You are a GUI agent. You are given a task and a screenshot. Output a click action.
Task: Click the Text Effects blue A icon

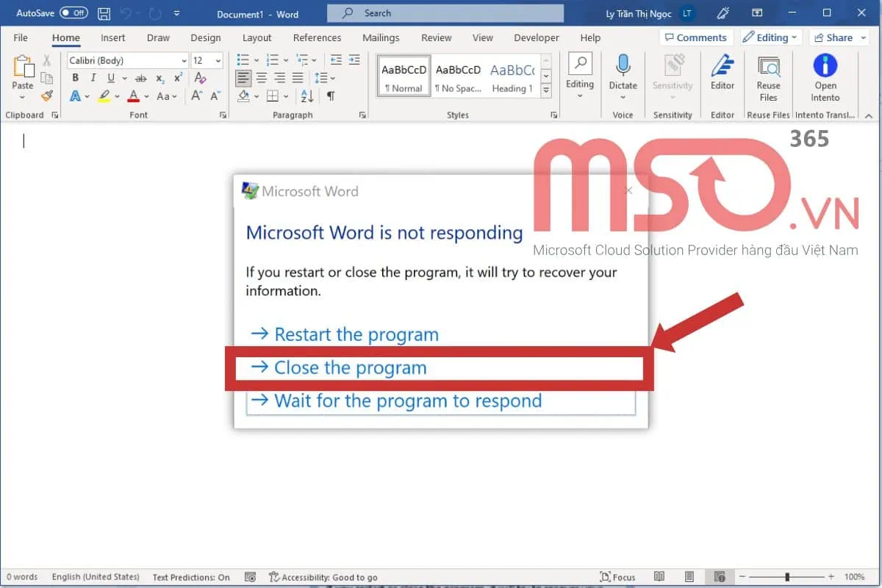75,96
